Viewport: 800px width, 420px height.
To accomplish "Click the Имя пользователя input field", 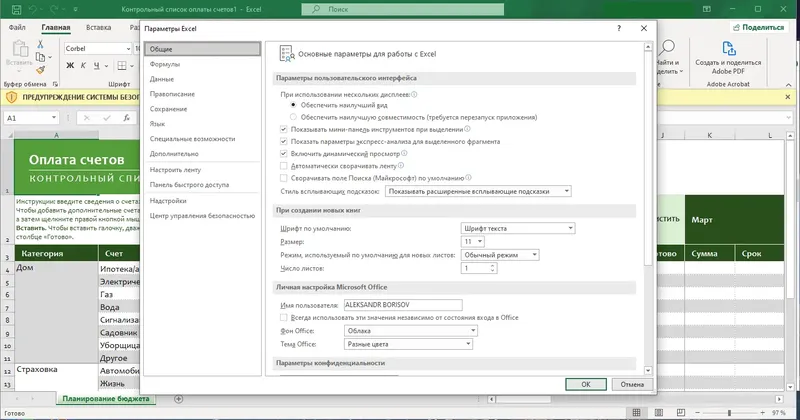I will click(x=403, y=305).
